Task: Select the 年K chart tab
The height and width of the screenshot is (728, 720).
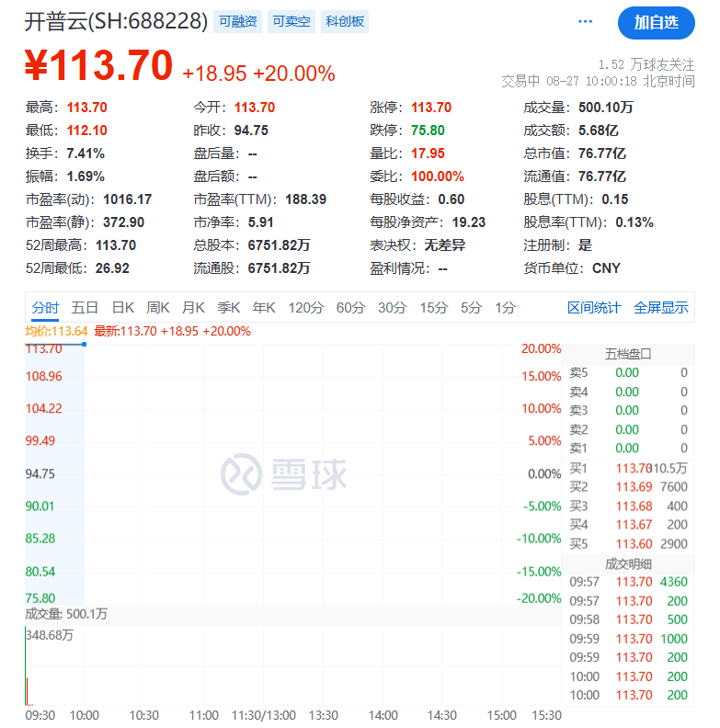Action: [x=264, y=308]
